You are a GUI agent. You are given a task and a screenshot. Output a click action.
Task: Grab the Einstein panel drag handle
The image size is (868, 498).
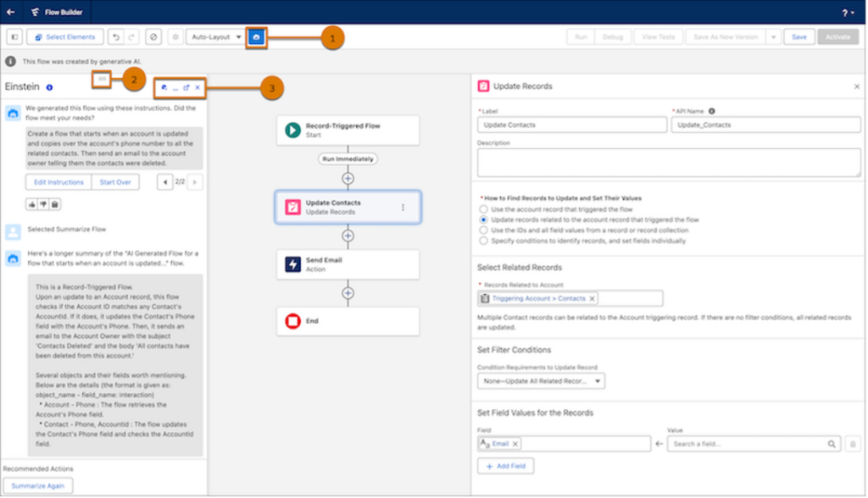102,79
